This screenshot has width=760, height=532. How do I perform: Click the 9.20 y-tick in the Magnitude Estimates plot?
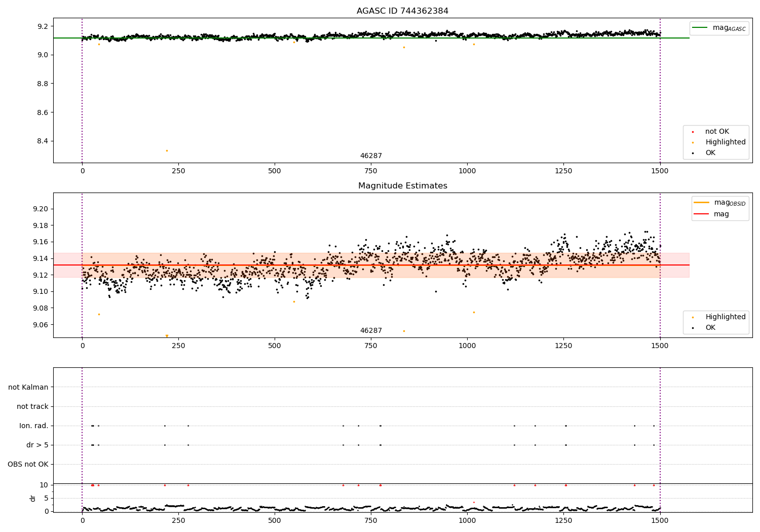[40, 209]
